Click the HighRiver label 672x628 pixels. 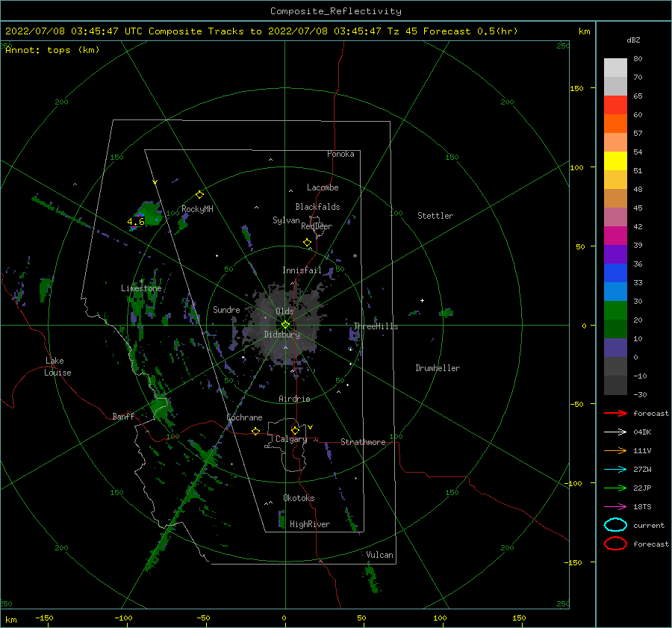click(x=310, y=524)
